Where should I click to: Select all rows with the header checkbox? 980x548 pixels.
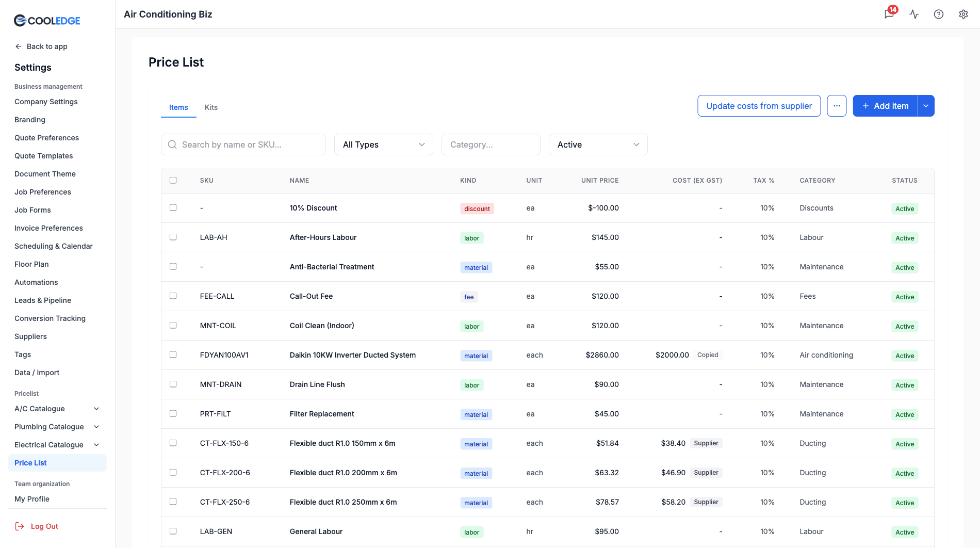[173, 180]
